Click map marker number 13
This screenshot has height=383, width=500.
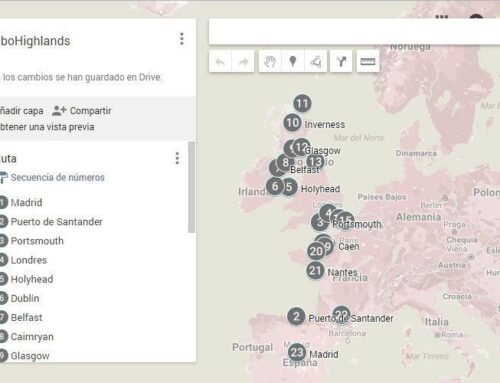(315, 162)
